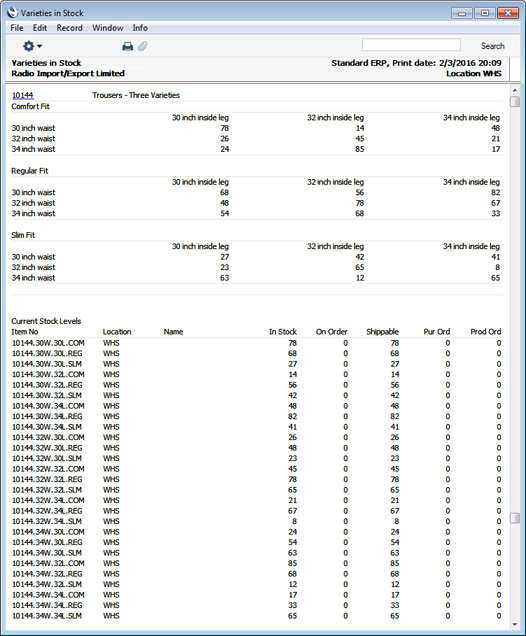The image size is (526, 636).
Task: Maximize the Varieties in Stock window
Action: 485,13
